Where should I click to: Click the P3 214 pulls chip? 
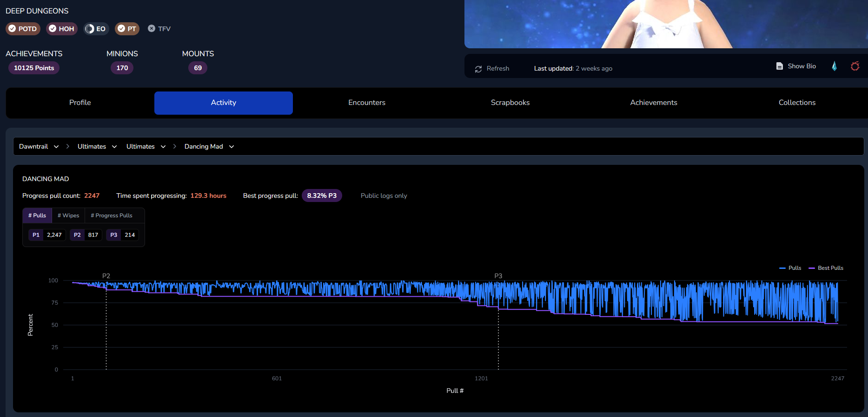[x=123, y=235]
